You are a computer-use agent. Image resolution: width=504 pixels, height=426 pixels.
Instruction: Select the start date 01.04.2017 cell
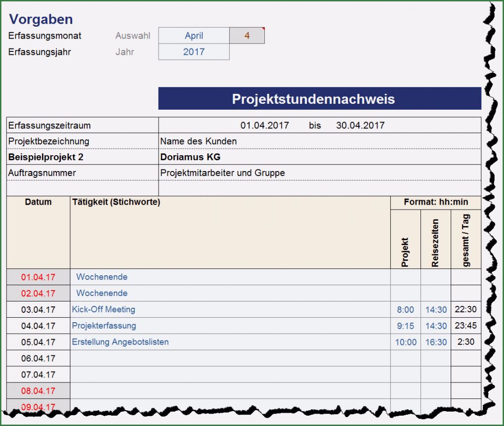coord(264,126)
